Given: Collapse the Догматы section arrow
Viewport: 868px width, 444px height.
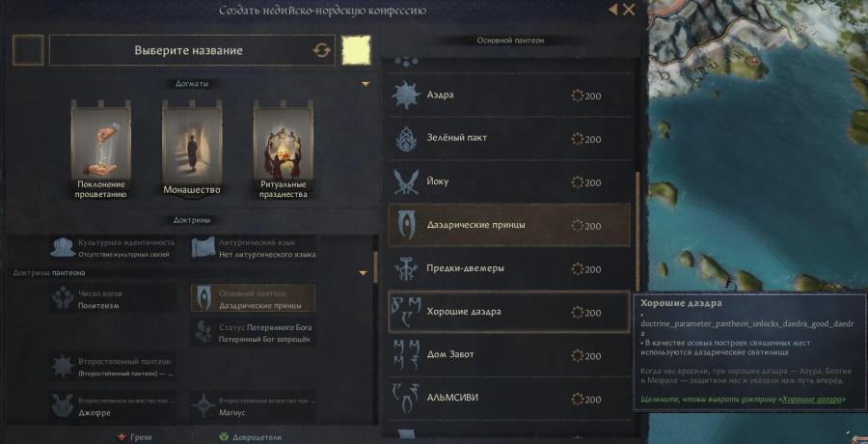Looking at the screenshot, I should click(x=365, y=84).
